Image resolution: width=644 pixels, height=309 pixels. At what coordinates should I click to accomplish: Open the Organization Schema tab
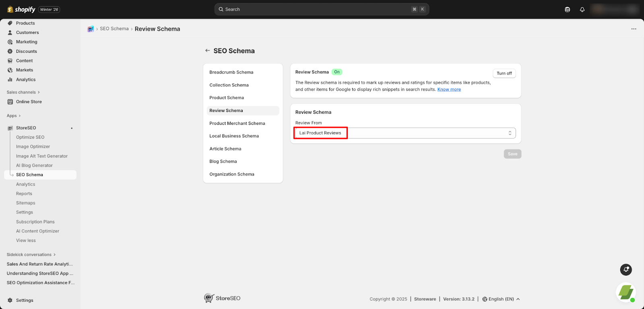click(243, 174)
